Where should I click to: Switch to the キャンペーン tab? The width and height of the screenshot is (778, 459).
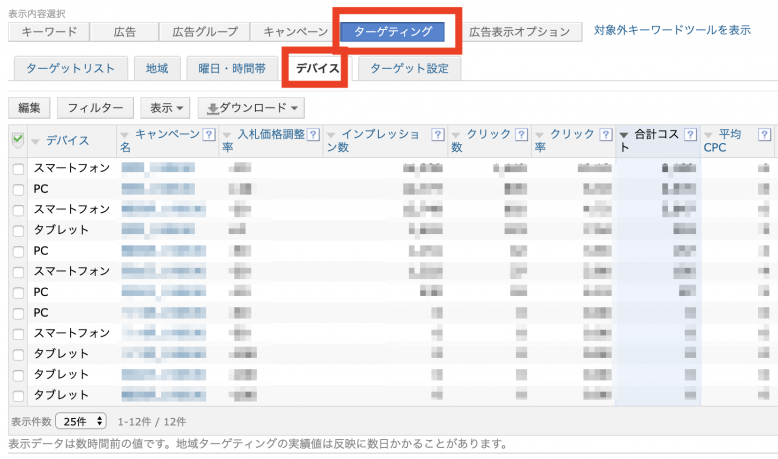295,32
